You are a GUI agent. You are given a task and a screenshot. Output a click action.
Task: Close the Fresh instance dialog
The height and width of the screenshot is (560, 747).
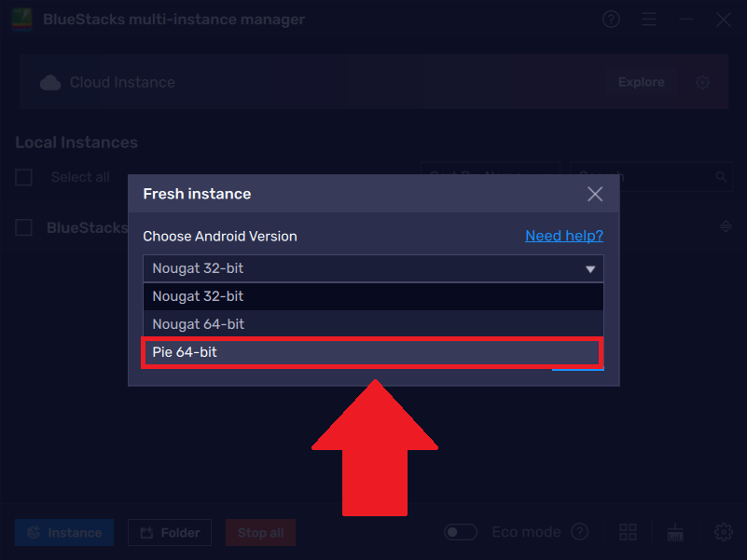tap(595, 194)
